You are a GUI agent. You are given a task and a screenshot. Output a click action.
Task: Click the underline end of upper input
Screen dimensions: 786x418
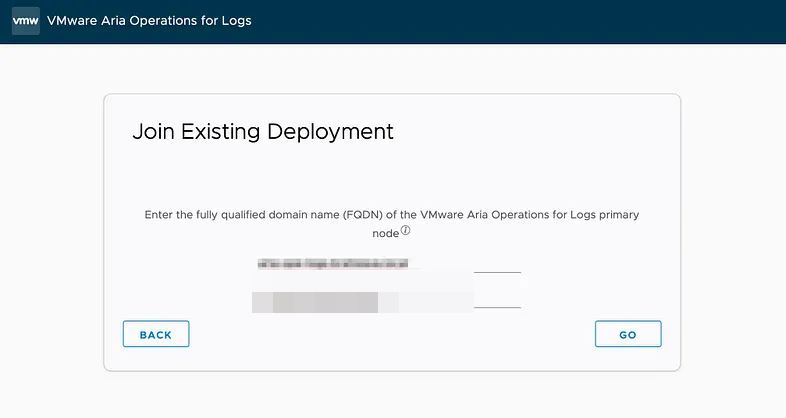tap(498, 270)
